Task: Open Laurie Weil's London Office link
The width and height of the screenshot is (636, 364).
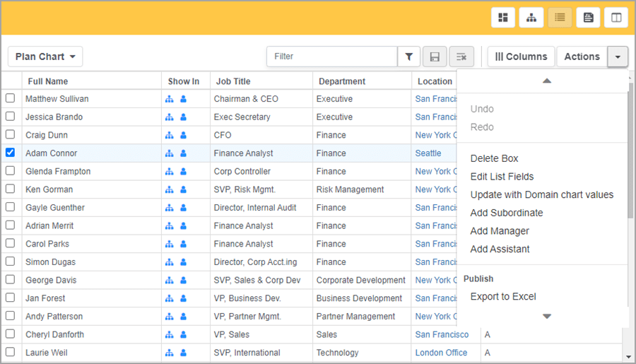Action: 441,353
